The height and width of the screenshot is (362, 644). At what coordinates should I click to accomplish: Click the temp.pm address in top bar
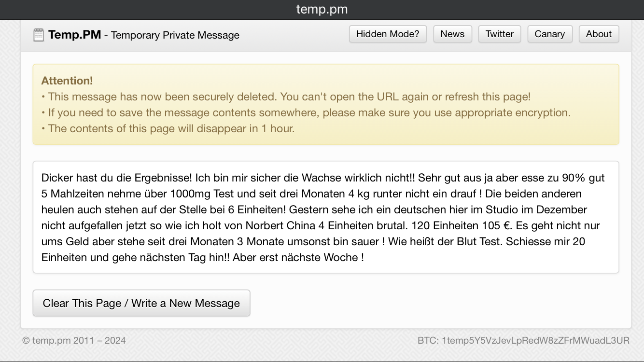tap(322, 10)
